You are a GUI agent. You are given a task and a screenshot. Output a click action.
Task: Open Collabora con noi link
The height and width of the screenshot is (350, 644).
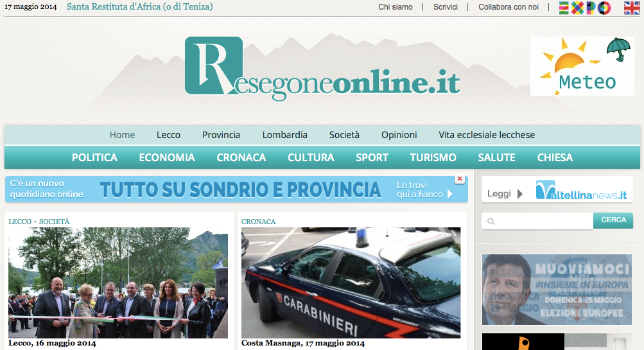[509, 7]
